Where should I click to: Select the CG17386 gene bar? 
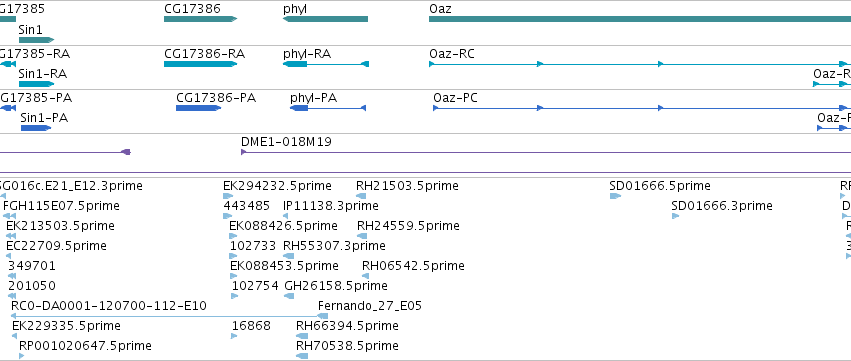[200, 19]
